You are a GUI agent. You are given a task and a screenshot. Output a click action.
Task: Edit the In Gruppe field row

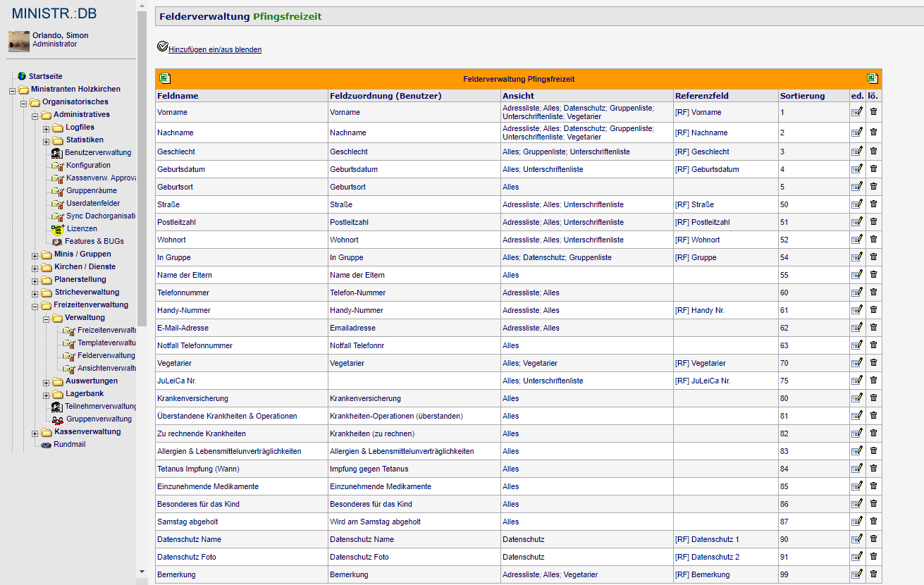(857, 257)
